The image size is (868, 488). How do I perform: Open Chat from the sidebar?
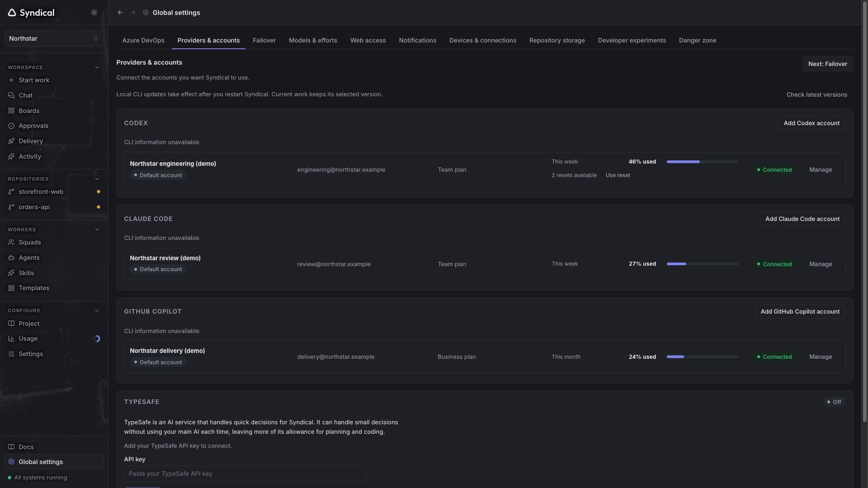(x=54, y=95)
